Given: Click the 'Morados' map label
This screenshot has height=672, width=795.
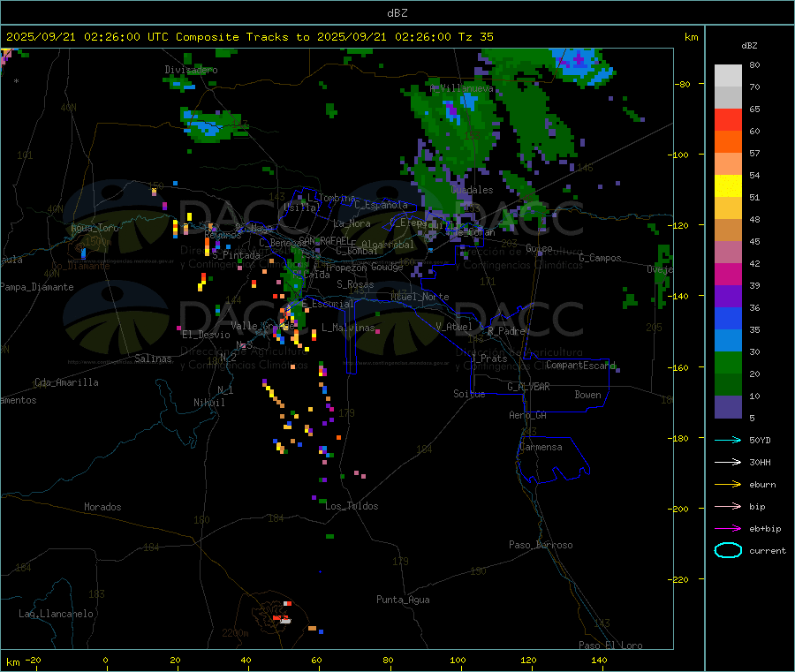Looking at the screenshot, I should click(x=102, y=507).
